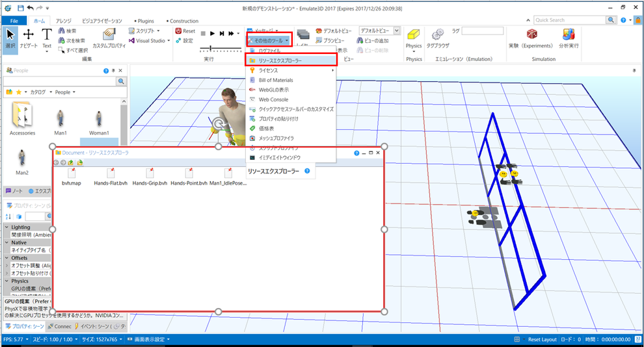This screenshot has width=644, height=347.
Task: Click 分析実行 analysis run icon
Action: click(569, 38)
